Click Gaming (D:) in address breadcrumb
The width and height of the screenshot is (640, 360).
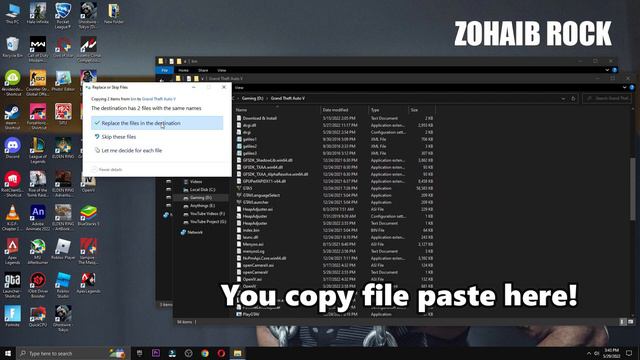pos(252,98)
